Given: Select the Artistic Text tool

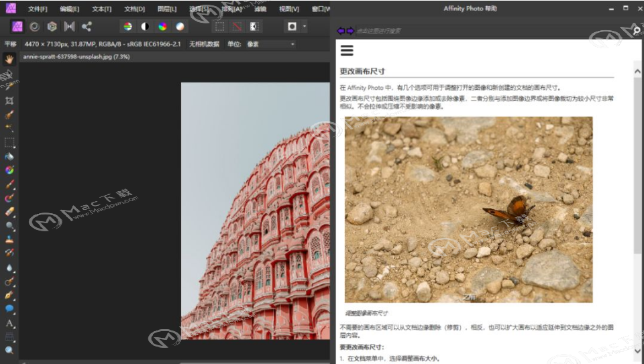Looking at the screenshot, I should coord(9,323).
